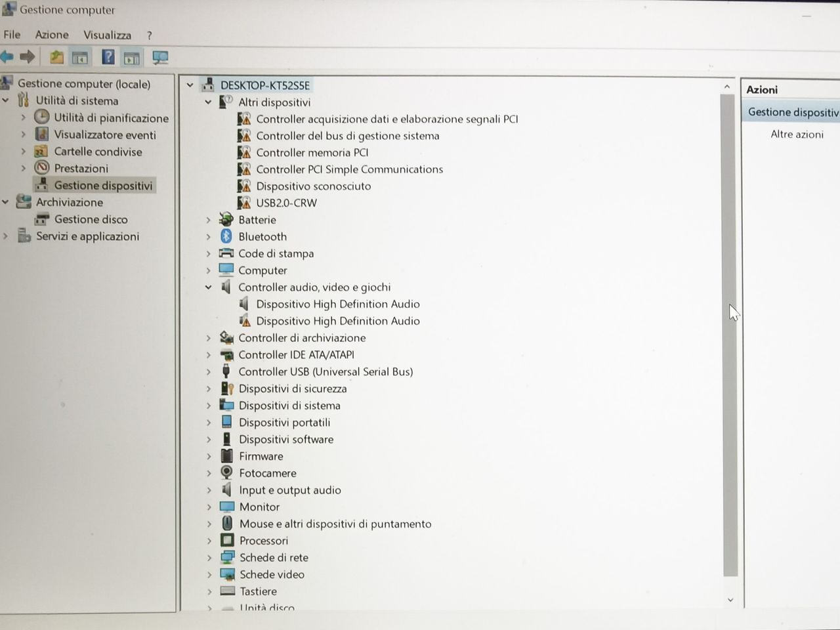Select Gestione computer (locale) root
The image size is (840, 630).
coord(84,83)
